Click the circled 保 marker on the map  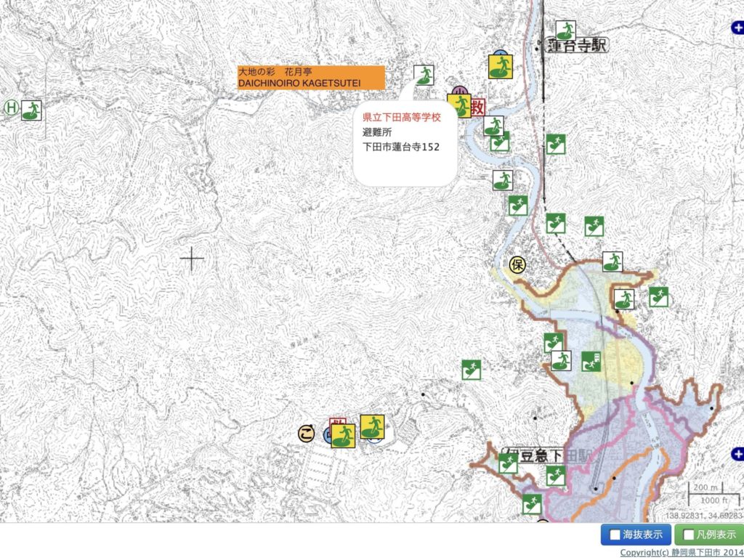517,264
